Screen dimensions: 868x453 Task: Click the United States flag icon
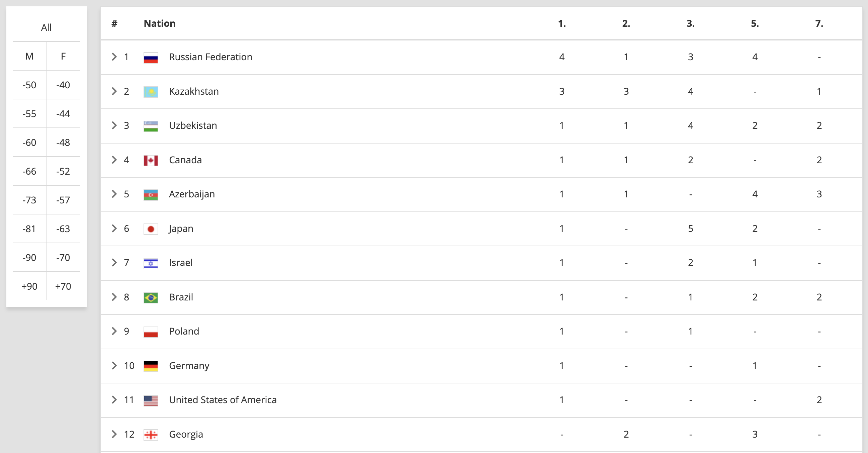click(x=151, y=400)
